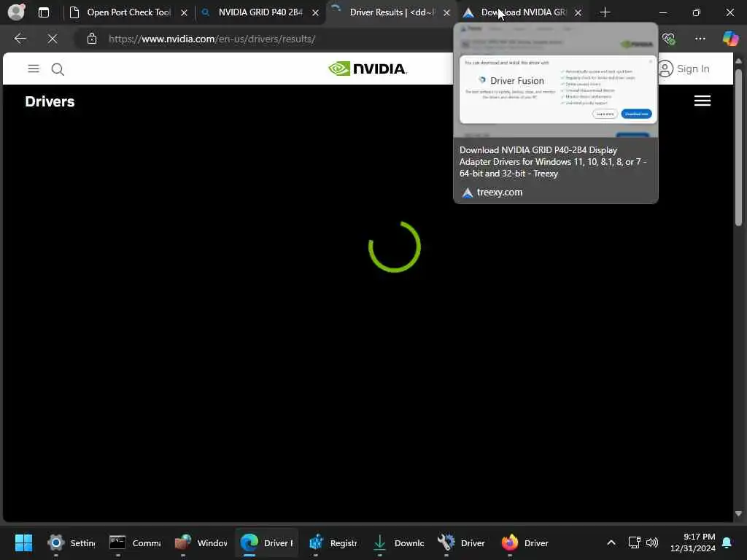This screenshot has width=747, height=560.
Task: Close the Driver Results tab
Action: click(446, 13)
